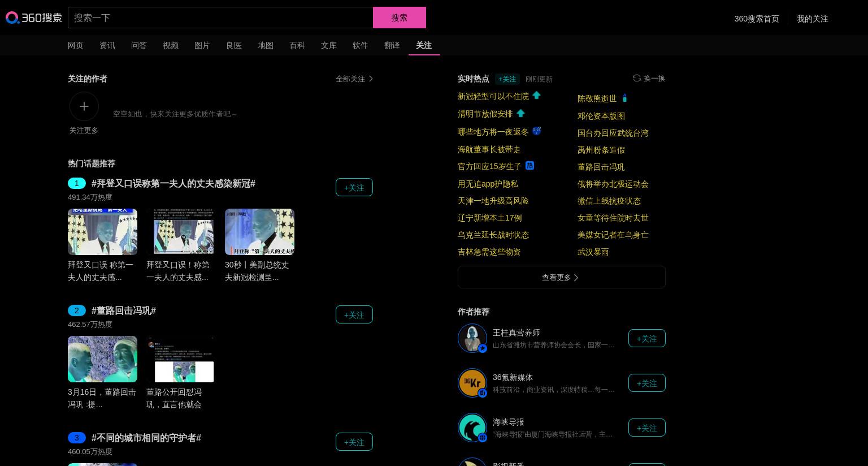This screenshot has width=868, height=466.
Task: Open hot topic 天津一地升级高风险
Action: pyautogui.click(x=493, y=201)
